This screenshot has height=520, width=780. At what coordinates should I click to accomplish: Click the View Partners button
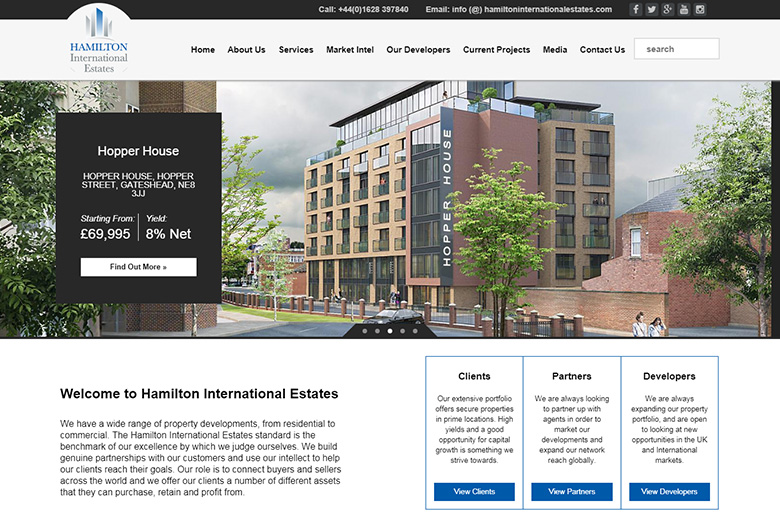click(x=572, y=492)
